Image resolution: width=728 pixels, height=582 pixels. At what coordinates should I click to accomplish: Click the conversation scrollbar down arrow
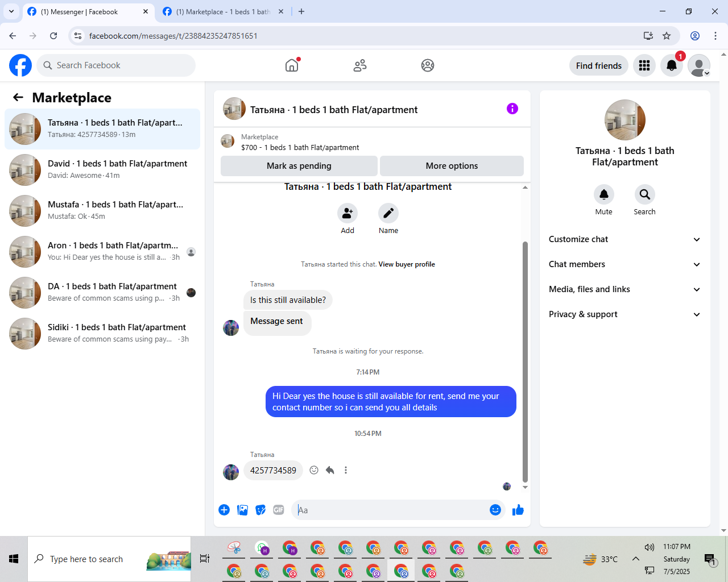525,487
